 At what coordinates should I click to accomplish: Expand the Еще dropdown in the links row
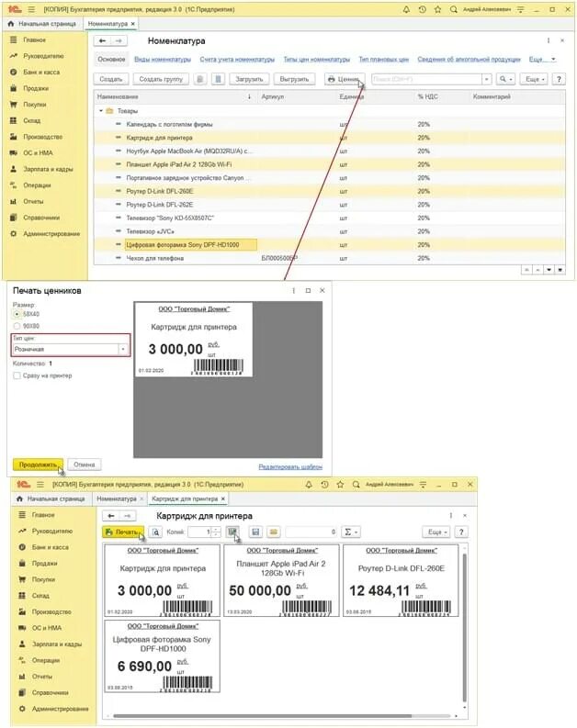click(543, 60)
